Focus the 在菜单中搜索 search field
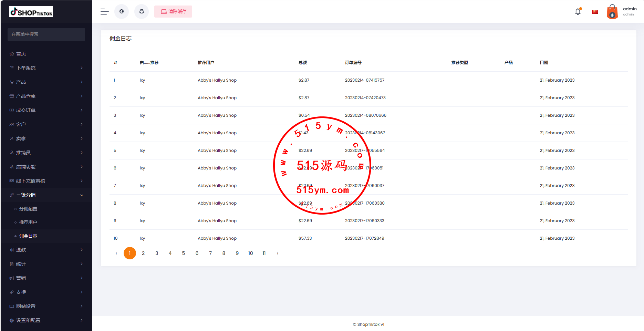 pos(46,34)
